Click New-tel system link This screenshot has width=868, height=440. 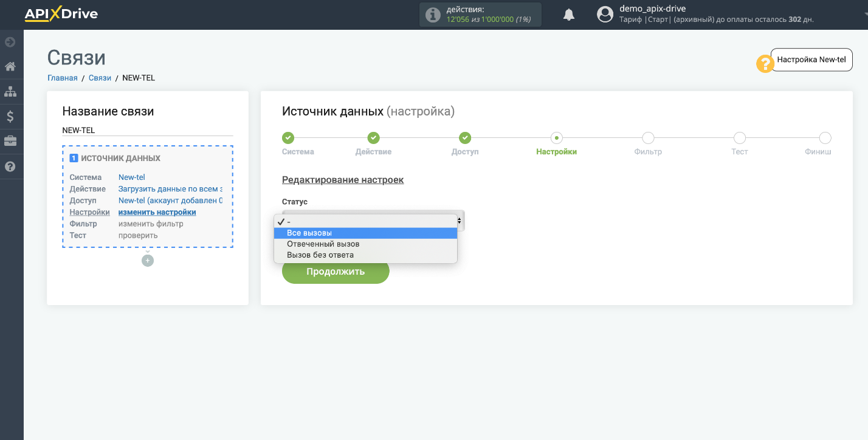click(x=132, y=177)
